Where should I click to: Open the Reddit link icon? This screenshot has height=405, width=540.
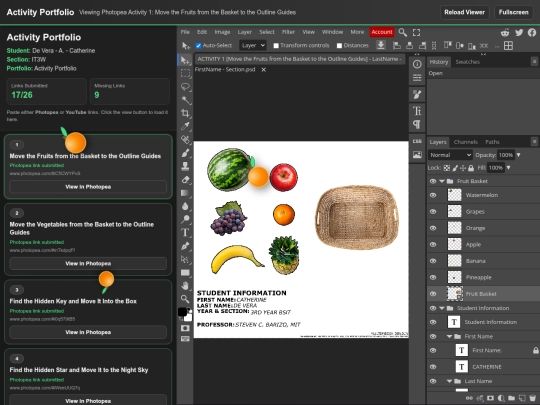tap(505, 32)
